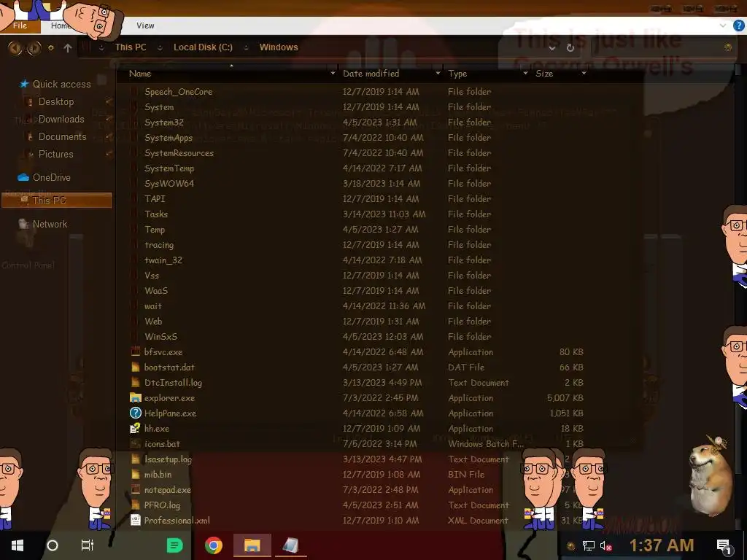
Task: Click the Help question mark icon
Action: coord(738,26)
